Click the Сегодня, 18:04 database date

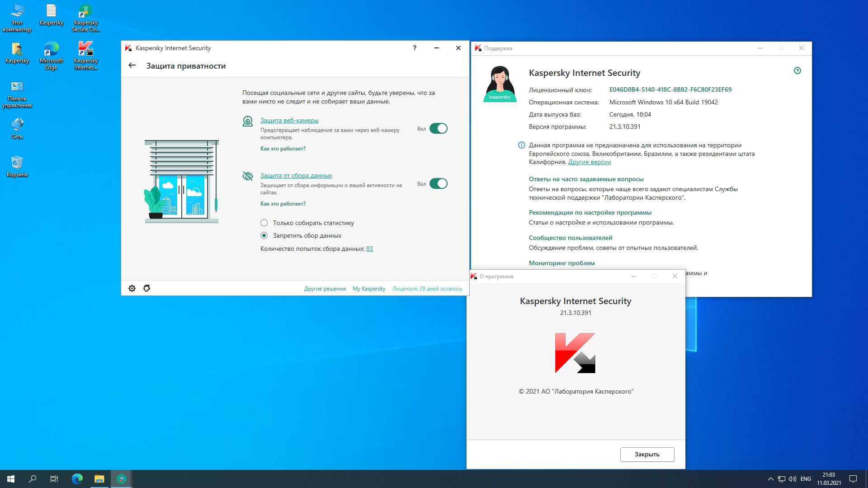(x=630, y=115)
